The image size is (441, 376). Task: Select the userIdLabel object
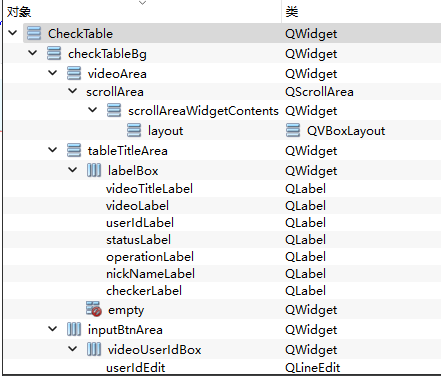[140, 223]
